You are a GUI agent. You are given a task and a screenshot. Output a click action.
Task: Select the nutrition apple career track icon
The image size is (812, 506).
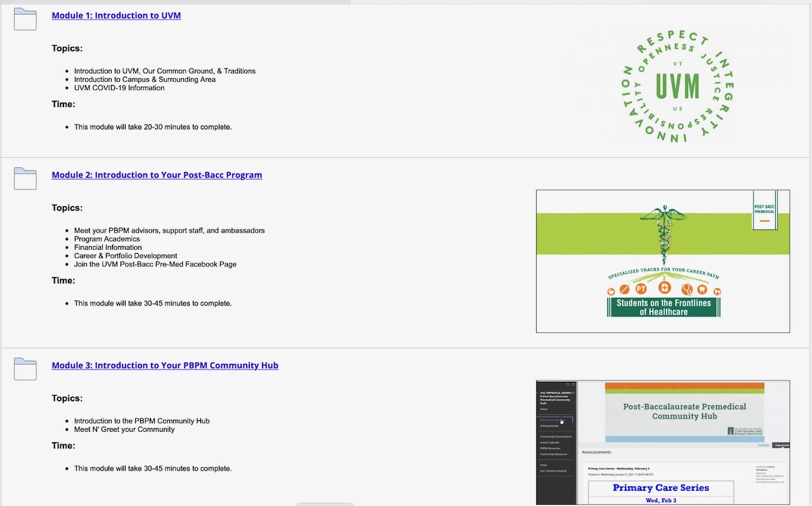point(611,290)
